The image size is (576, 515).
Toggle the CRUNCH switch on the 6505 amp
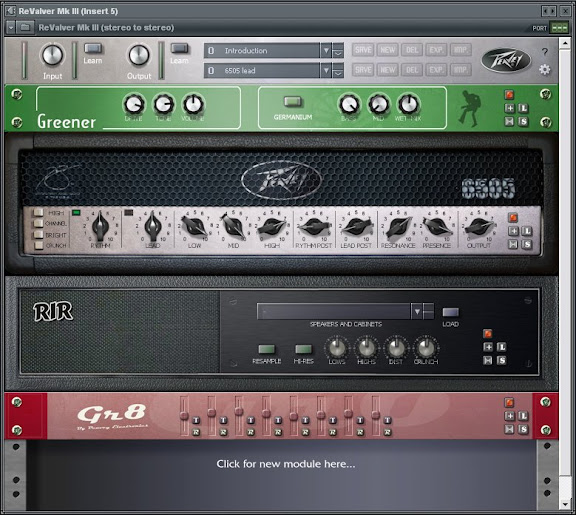coord(38,245)
